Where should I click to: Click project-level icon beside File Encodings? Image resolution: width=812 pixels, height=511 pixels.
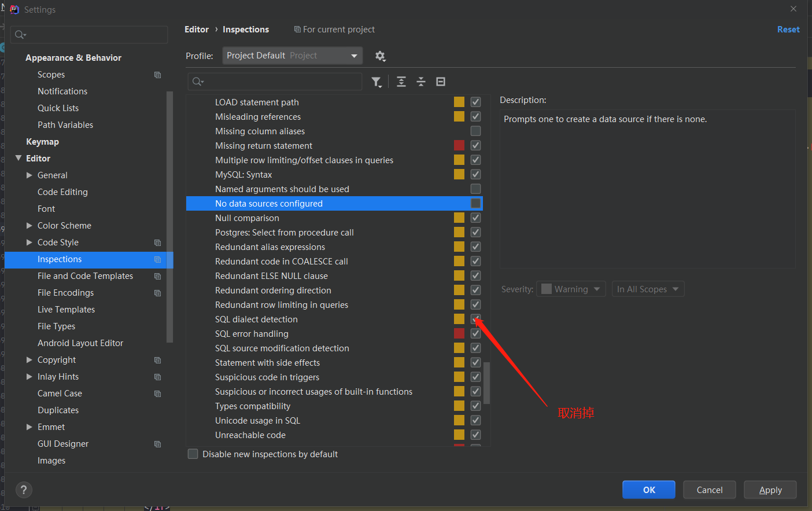[x=157, y=293]
